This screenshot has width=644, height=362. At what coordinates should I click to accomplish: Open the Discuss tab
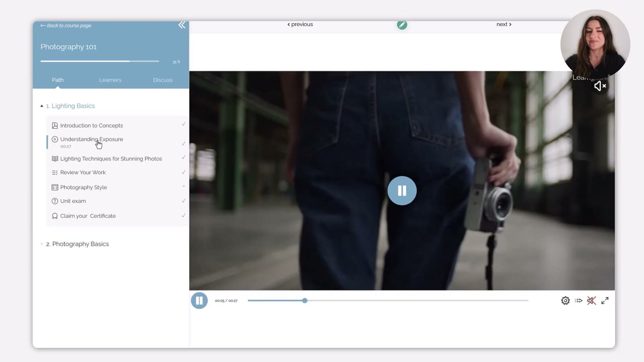coord(163,80)
